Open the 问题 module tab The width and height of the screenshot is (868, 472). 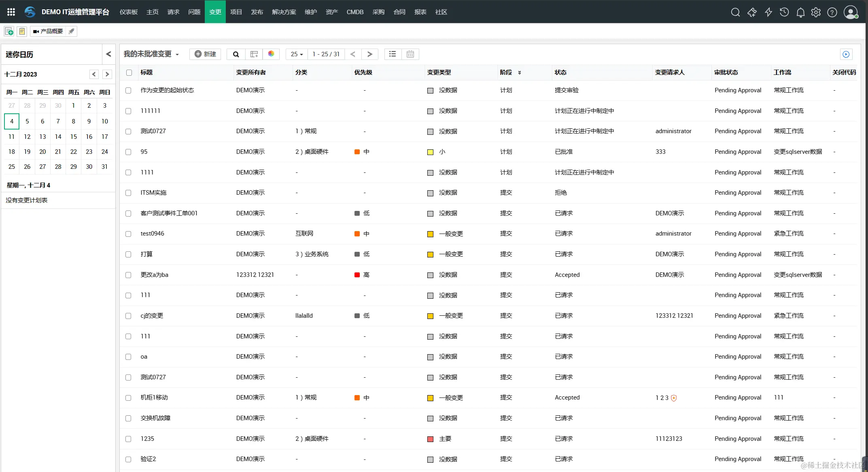point(194,12)
